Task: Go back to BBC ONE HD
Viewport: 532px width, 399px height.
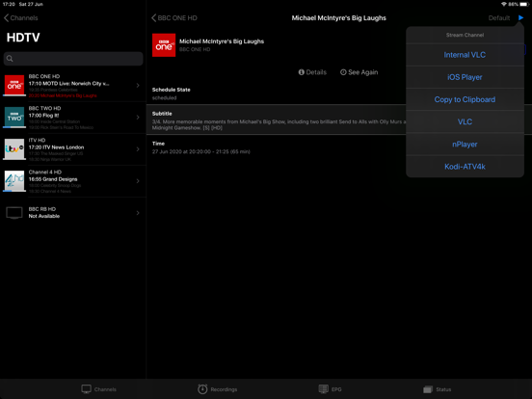Action: coord(174,18)
